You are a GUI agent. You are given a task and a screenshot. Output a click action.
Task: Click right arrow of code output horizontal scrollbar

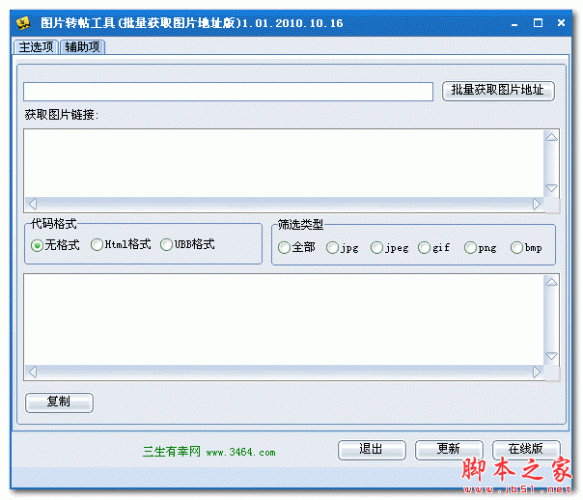[536, 372]
